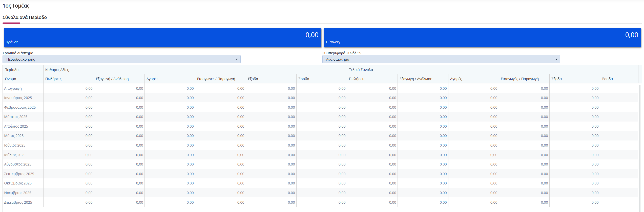
Task: Select the Δεκέμβριος 2025 row
Action: coord(320,202)
